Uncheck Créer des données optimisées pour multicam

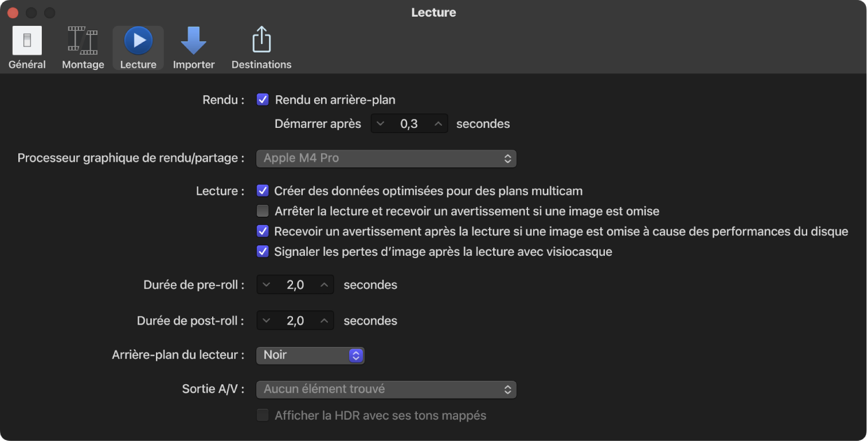point(263,190)
